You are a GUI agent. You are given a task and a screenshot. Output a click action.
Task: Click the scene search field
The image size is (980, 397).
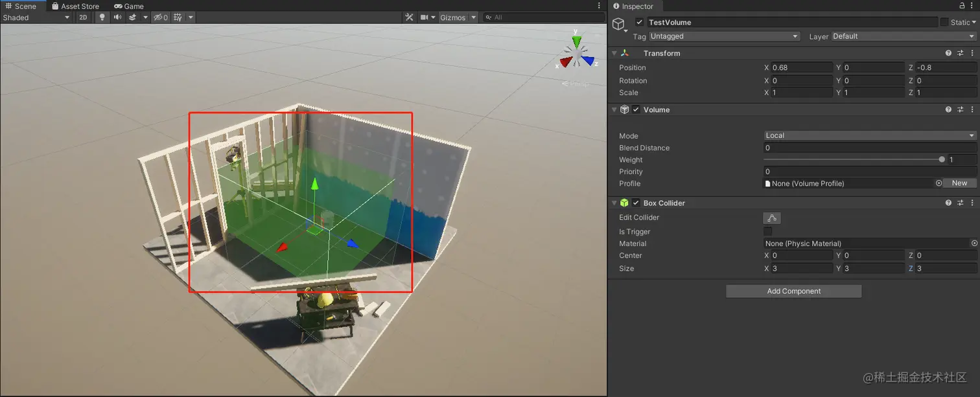[x=543, y=17]
